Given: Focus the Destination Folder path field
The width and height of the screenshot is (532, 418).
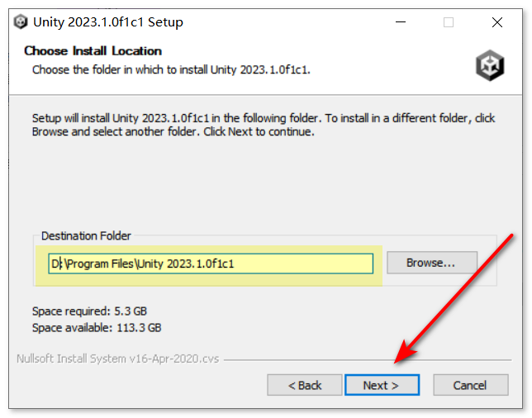Looking at the screenshot, I should [211, 264].
